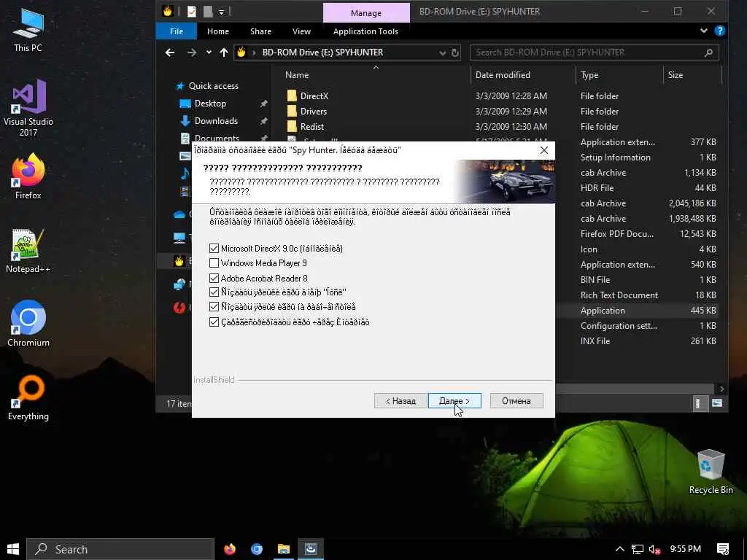Sort by Name column header
747x560 pixels.
click(x=297, y=75)
